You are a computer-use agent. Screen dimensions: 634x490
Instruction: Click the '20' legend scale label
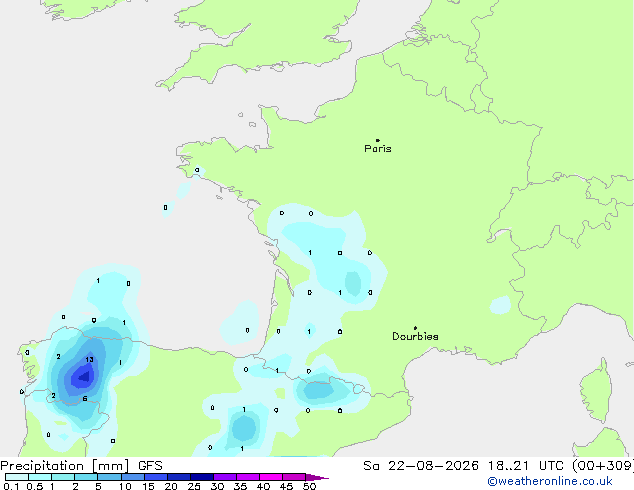(171, 486)
